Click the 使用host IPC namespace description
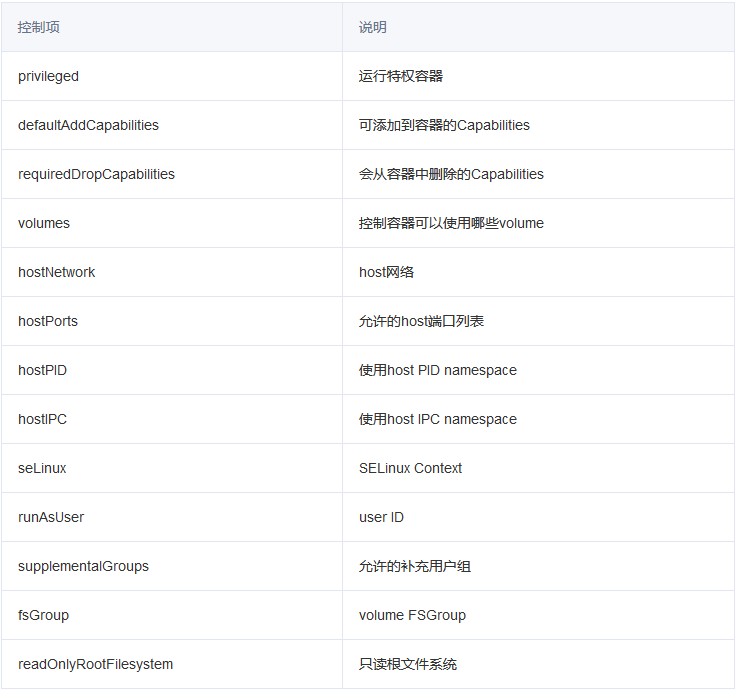This screenshot has height=691, width=737. 438,419
